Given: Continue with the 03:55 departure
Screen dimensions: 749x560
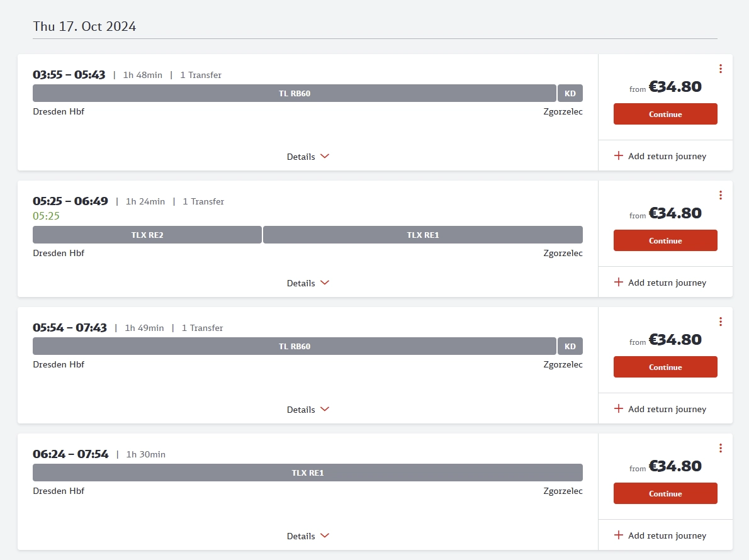Looking at the screenshot, I should click(x=665, y=115).
